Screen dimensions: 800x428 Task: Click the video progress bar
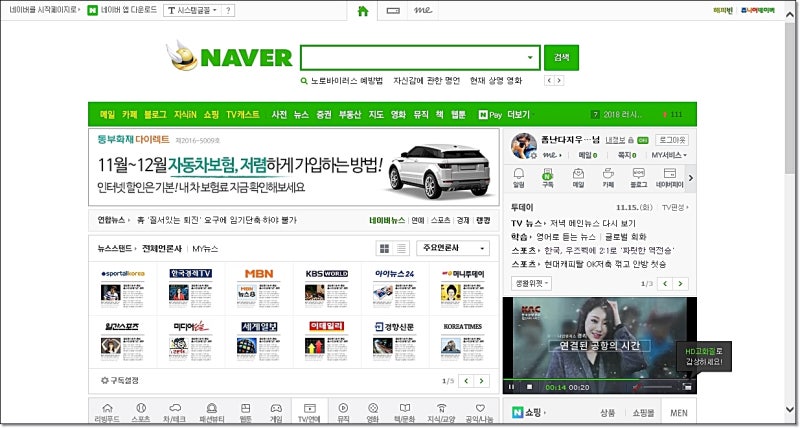pyautogui.click(x=599, y=380)
